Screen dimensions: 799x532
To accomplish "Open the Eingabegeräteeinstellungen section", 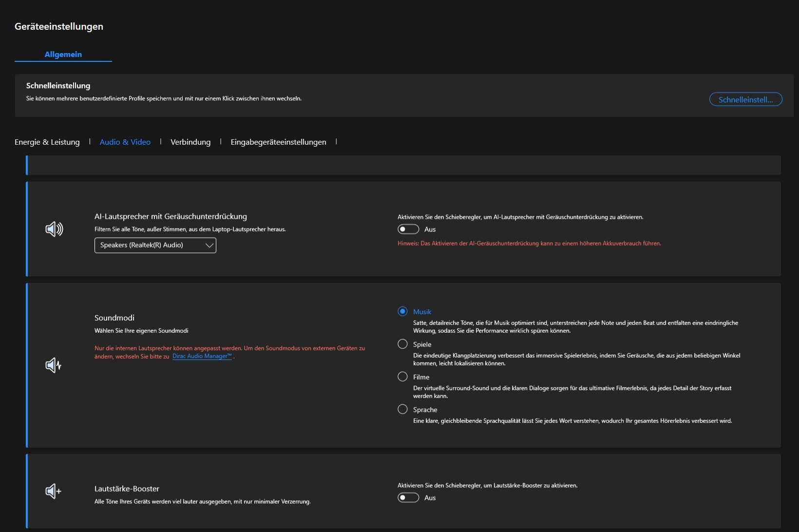I will [278, 142].
